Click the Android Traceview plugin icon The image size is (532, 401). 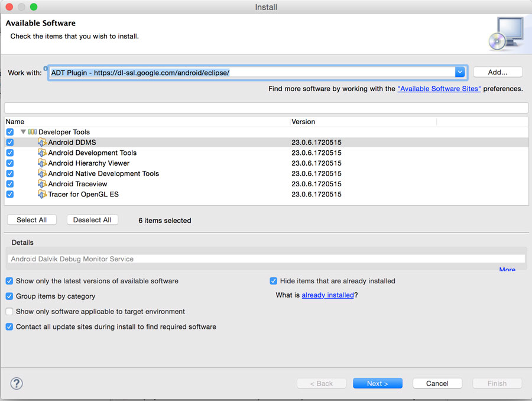click(42, 184)
